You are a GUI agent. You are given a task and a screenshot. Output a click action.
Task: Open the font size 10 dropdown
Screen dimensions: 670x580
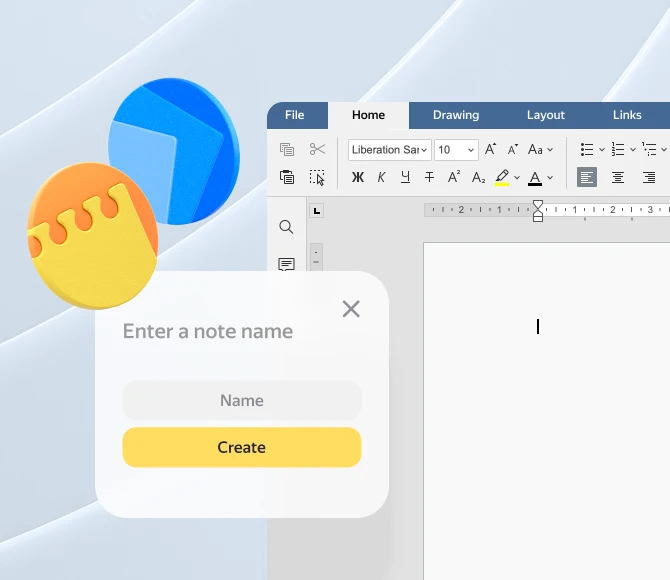[456, 150]
